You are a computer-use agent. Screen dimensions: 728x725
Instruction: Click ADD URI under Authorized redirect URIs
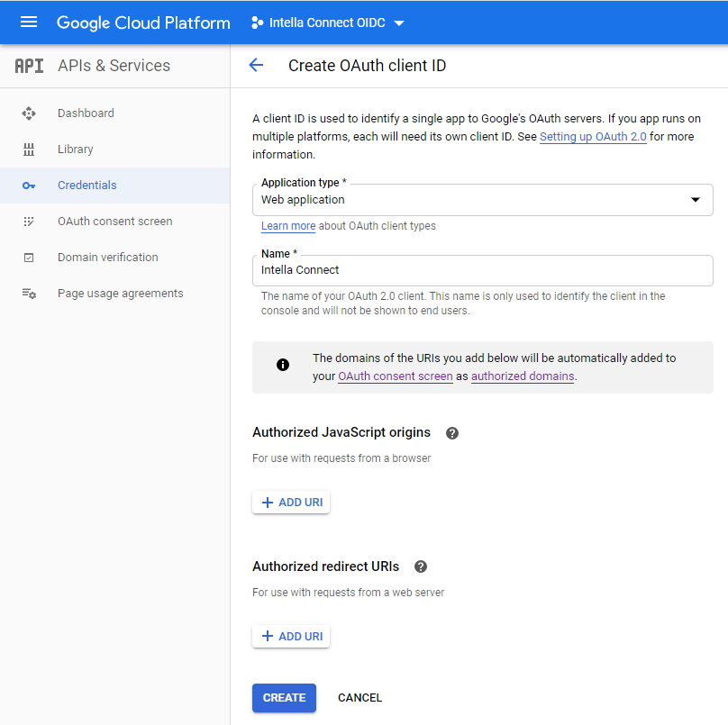tap(290, 635)
